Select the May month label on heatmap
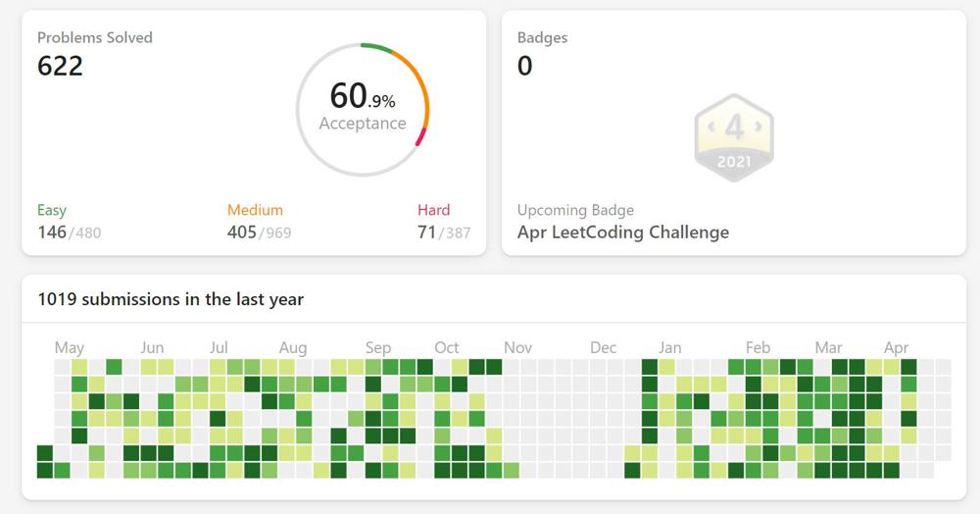The width and height of the screenshot is (980, 514). click(x=70, y=347)
